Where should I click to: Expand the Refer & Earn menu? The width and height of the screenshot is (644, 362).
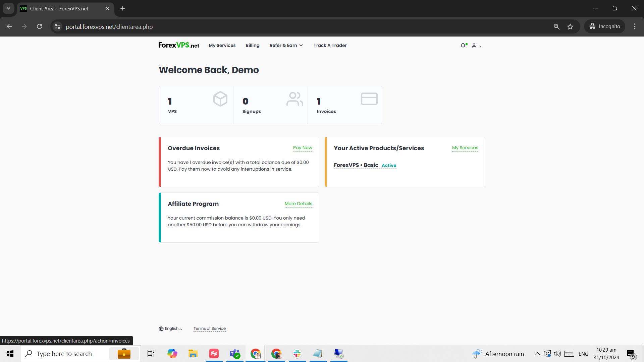[286, 45]
